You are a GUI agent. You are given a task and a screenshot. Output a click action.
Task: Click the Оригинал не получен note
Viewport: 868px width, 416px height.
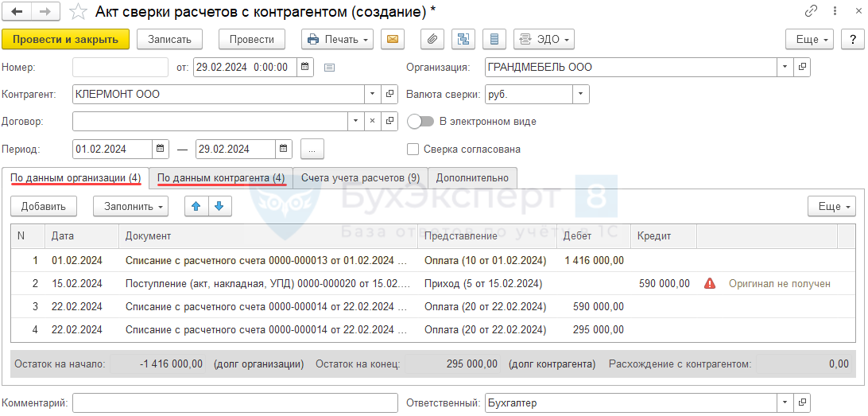click(x=779, y=284)
